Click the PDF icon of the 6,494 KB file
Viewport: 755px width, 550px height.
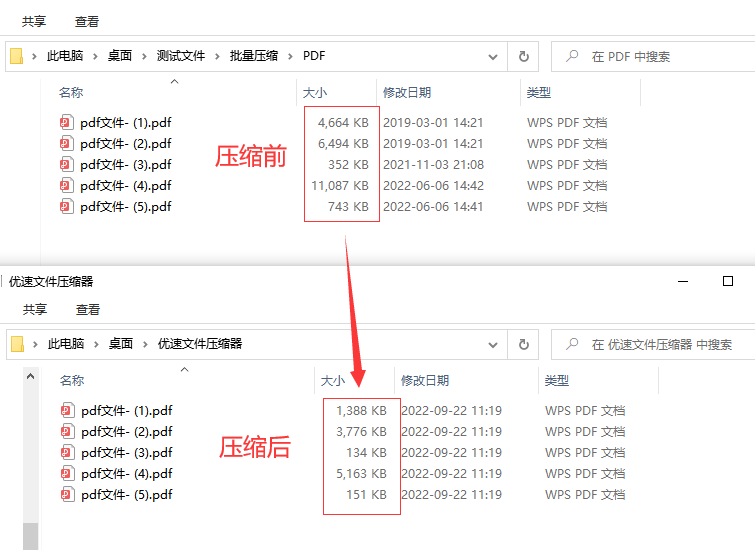(66, 144)
